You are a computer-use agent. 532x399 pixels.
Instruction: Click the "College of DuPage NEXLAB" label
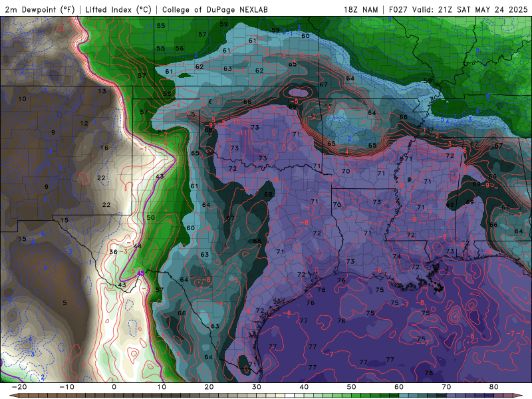point(215,9)
